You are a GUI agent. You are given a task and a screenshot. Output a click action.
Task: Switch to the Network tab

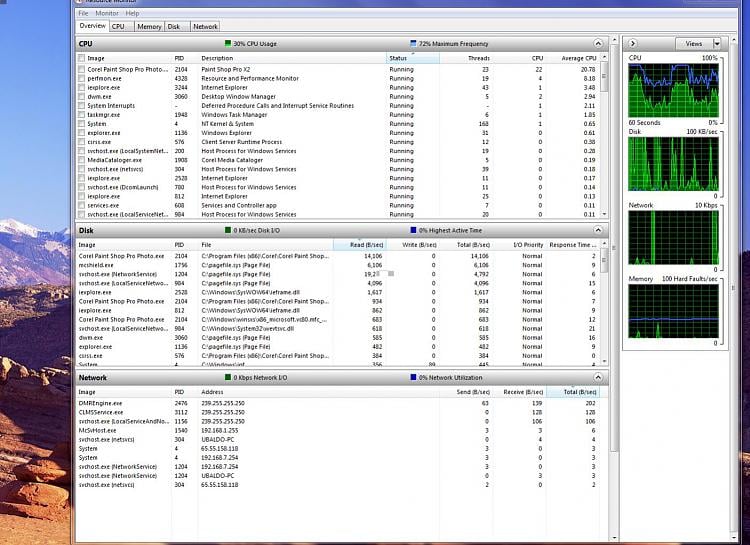[x=205, y=27]
